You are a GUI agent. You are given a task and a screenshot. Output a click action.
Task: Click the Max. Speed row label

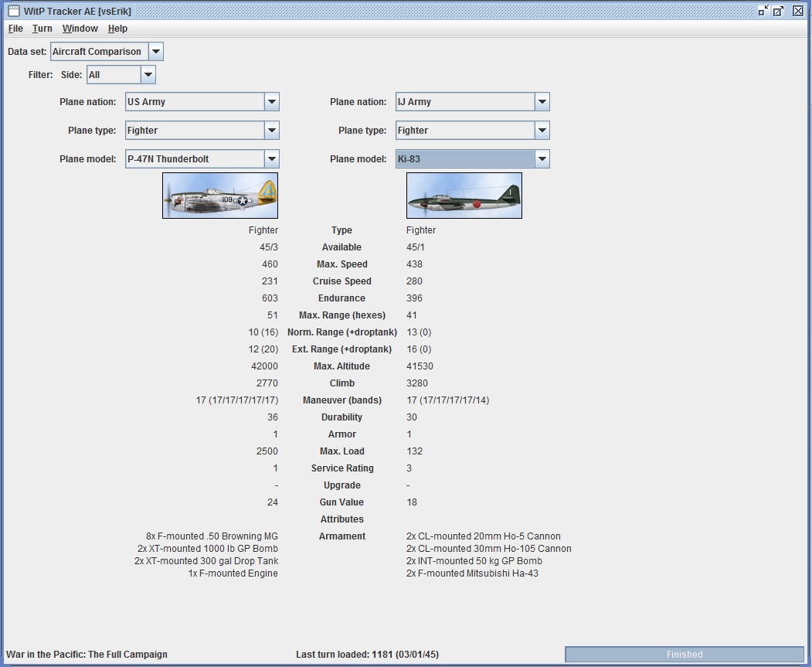(x=341, y=264)
